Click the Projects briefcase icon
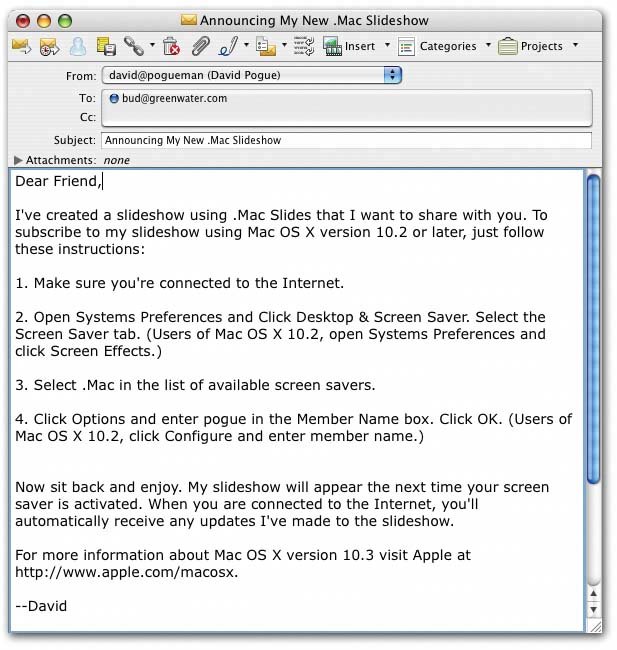This screenshot has height=650, width=617. click(x=508, y=46)
